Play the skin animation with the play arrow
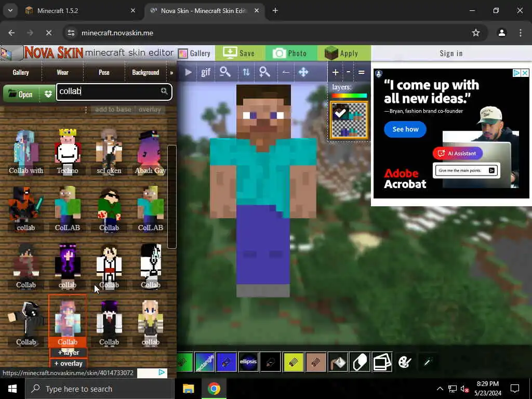The height and width of the screenshot is (399, 532). pyautogui.click(x=188, y=72)
